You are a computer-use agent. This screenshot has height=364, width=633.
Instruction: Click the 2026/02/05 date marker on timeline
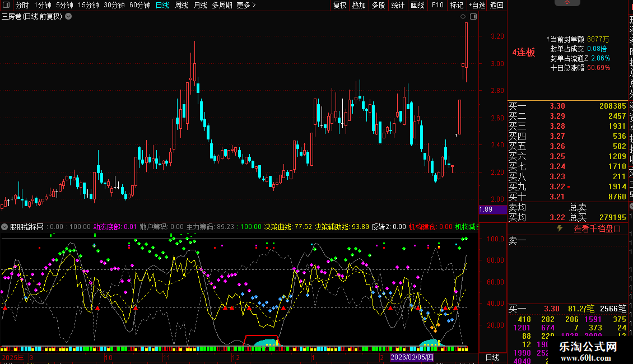coord(412,357)
